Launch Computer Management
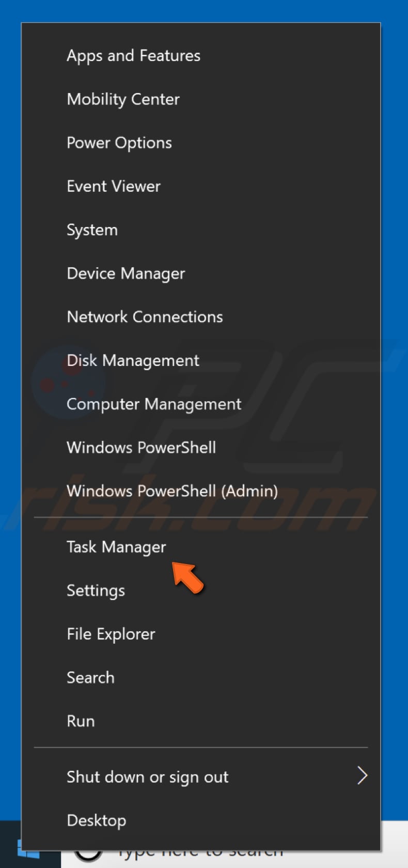Image resolution: width=408 pixels, height=868 pixels. tap(153, 404)
